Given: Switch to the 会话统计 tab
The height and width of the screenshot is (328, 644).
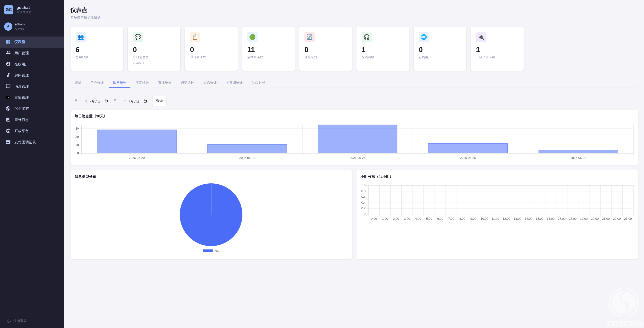Looking at the screenshot, I should (210, 83).
